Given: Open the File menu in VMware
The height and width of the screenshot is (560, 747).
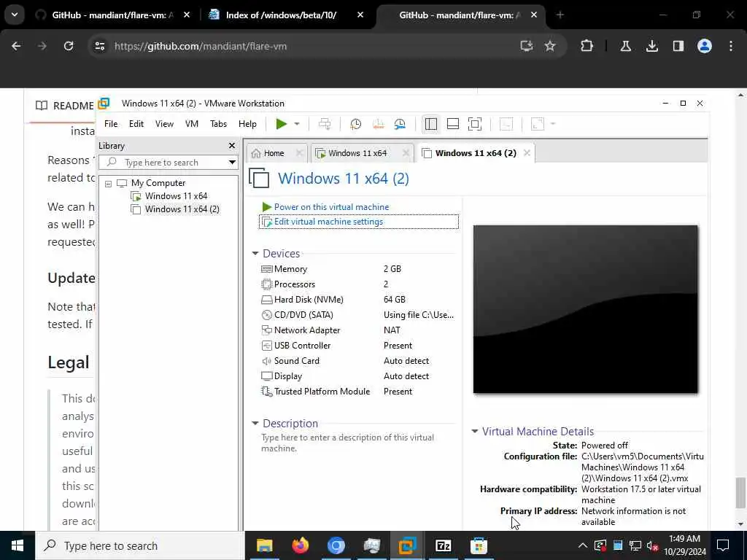Looking at the screenshot, I should coord(111,124).
